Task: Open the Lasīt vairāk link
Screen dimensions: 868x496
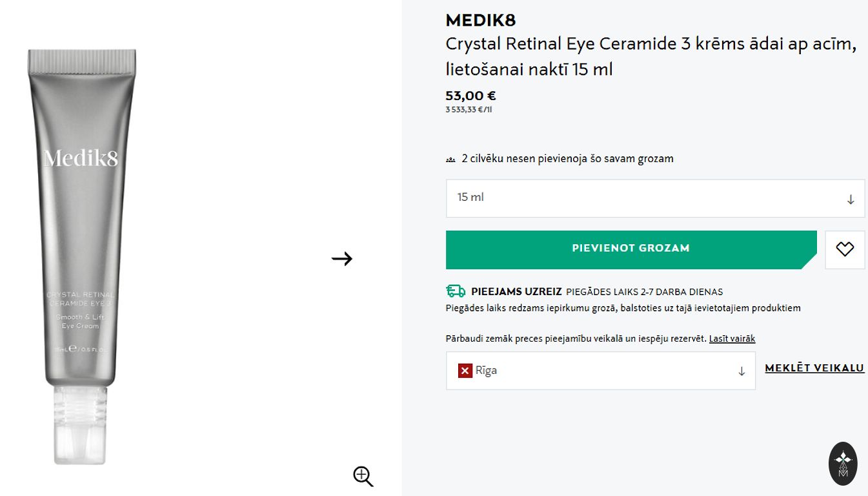Action: (x=732, y=338)
